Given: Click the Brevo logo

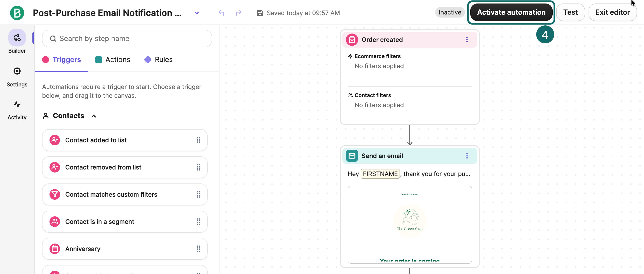Looking at the screenshot, I should tap(17, 13).
